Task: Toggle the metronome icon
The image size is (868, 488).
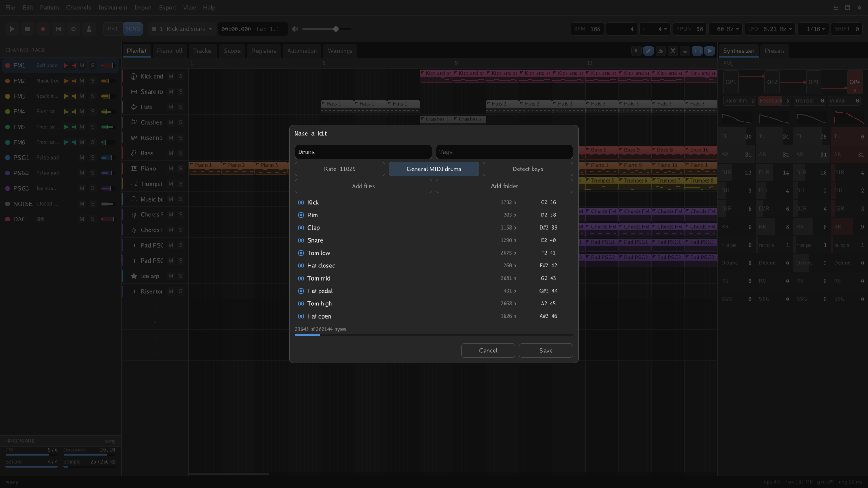Action: pyautogui.click(x=89, y=29)
